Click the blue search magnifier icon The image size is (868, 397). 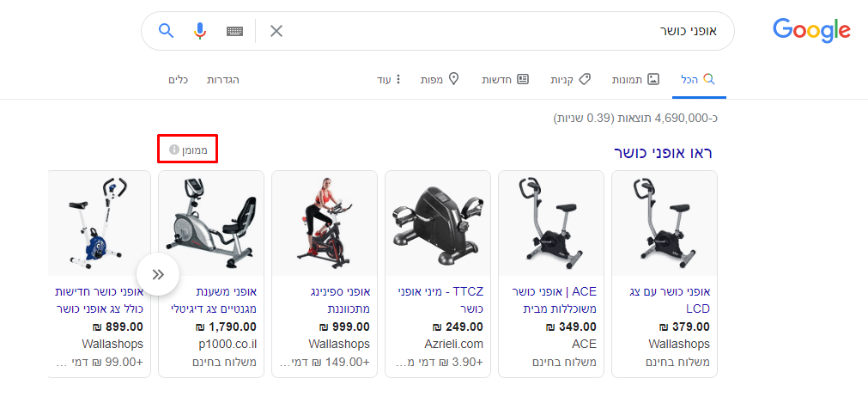point(166,30)
